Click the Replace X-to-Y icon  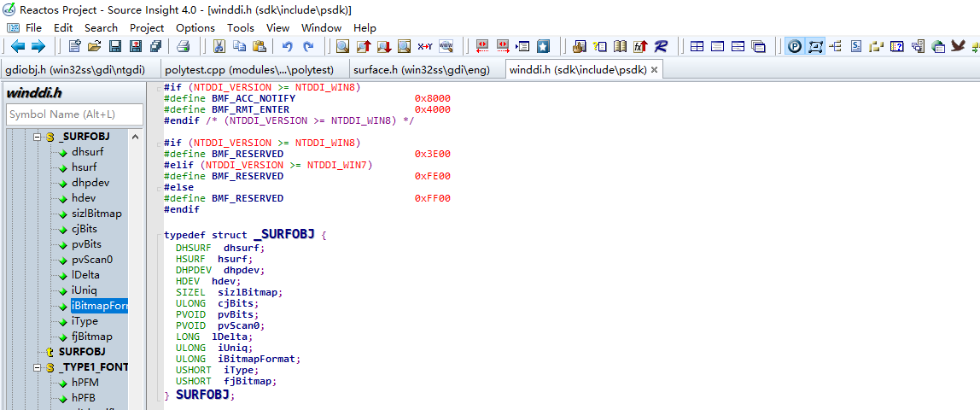pos(425,46)
